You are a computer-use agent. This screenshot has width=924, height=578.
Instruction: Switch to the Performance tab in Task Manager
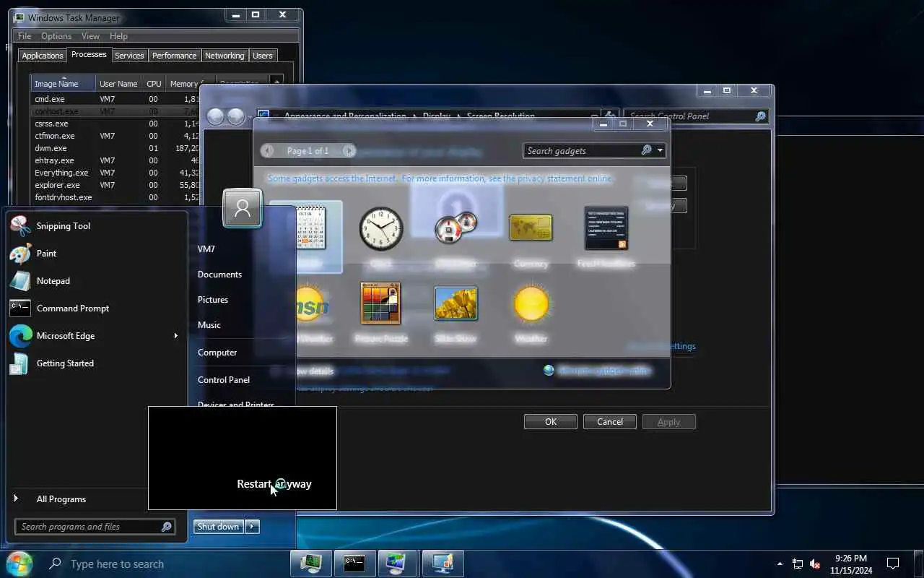pos(174,56)
